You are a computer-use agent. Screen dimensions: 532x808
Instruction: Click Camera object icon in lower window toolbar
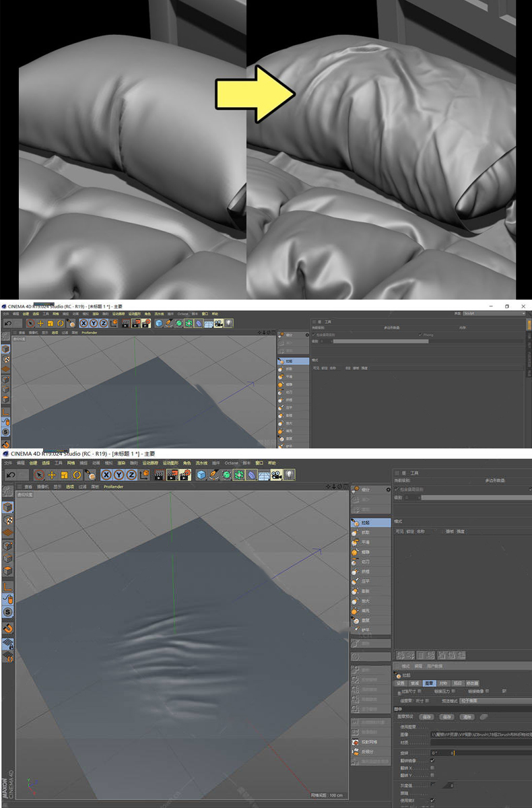click(x=277, y=475)
